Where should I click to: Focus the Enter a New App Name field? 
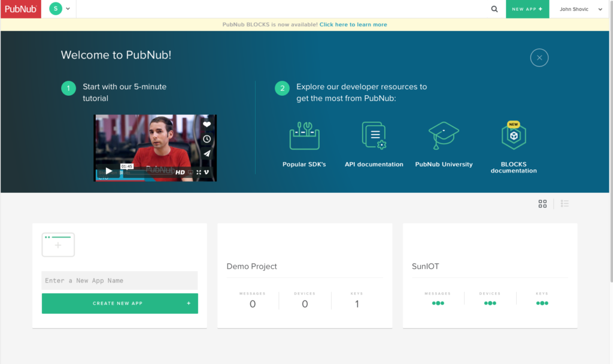[120, 280]
